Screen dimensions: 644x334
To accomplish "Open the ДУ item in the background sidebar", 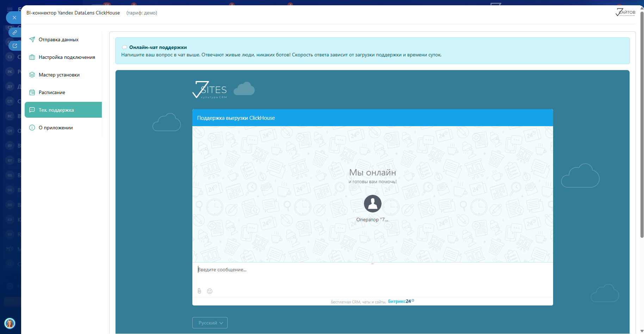I will 10,87.
